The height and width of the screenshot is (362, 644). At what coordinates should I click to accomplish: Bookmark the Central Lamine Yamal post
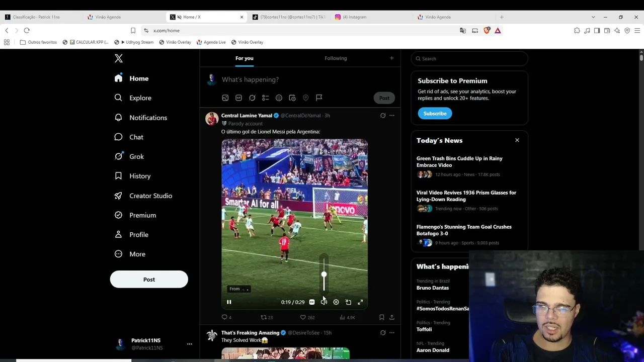382,317
